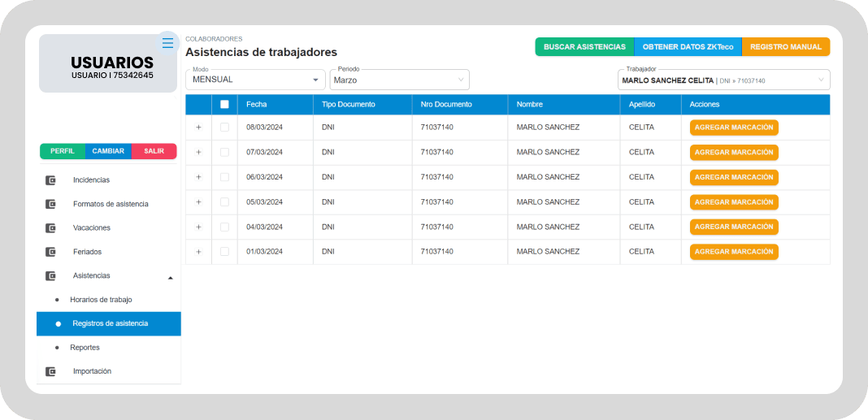Click the SALIR button
Viewport: 868px width, 420px height.
point(154,151)
